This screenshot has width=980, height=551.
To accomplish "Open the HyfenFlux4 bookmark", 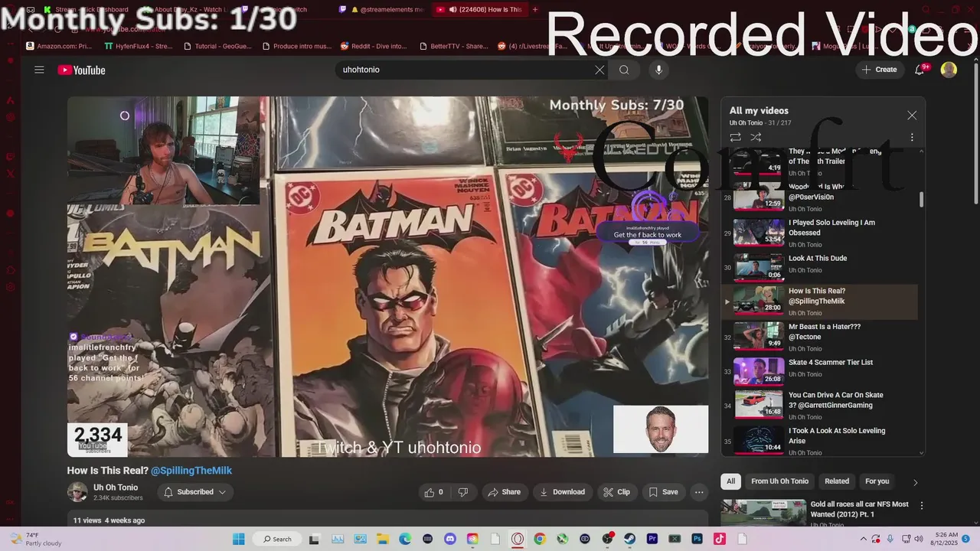I will coord(139,46).
